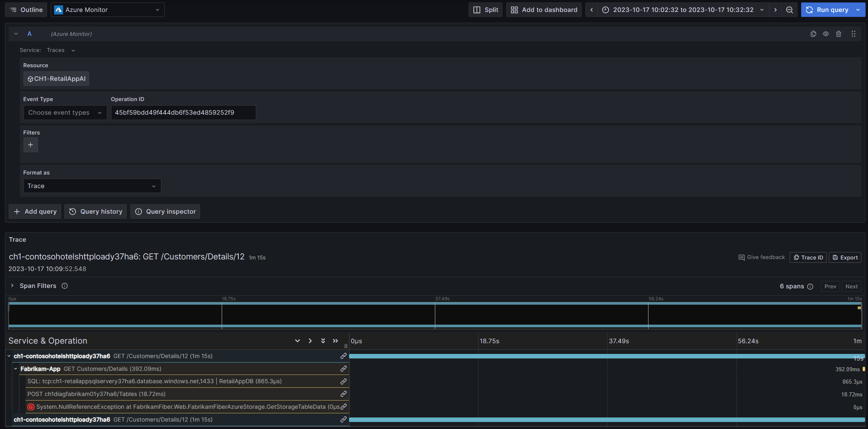Open the Format as Trace dropdown
Image resolution: width=868 pixels, height=429 pixels.
pyautogui.click(x=92, y=186)
